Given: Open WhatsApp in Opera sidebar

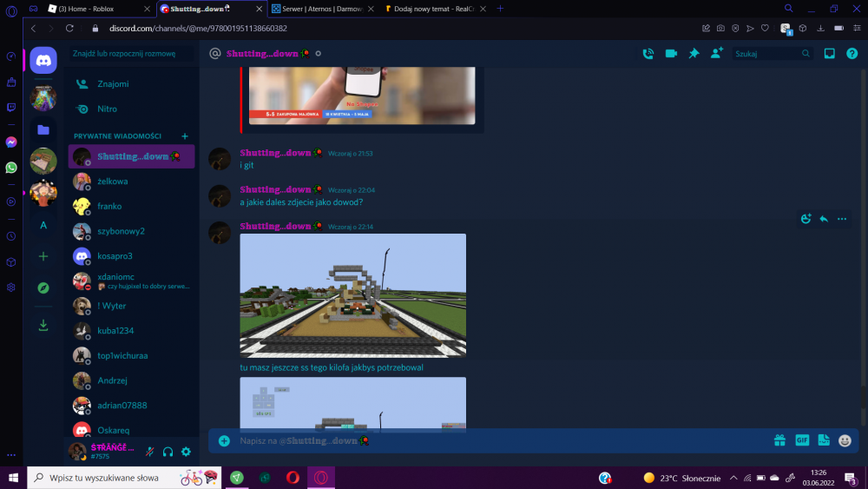Looking at the screenshot, I should pos(11,168).
